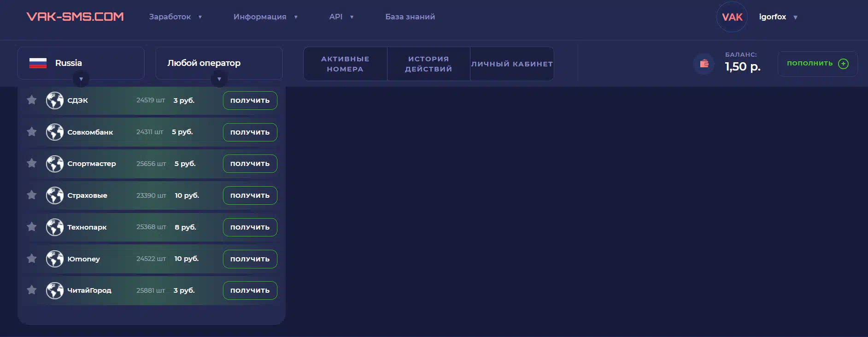Click the 24522 шт Юmoney quantity
868x337 pixels.
[151, 259]
